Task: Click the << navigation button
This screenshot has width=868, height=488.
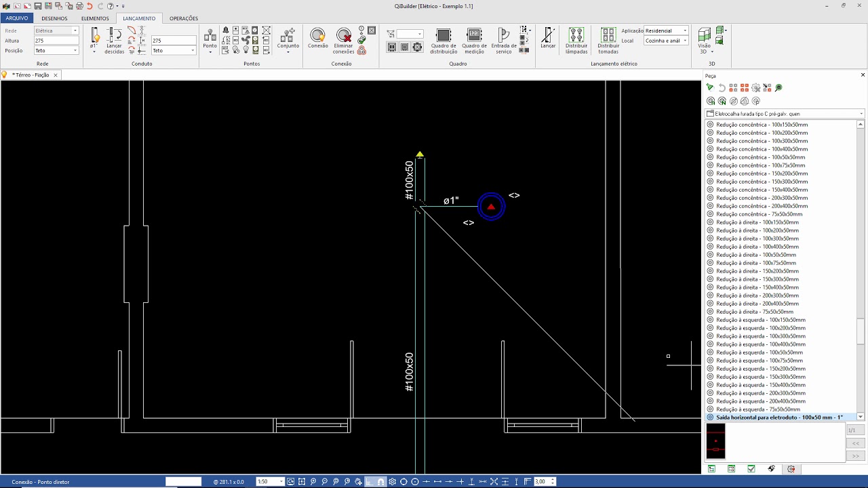Action: (856, 443)
